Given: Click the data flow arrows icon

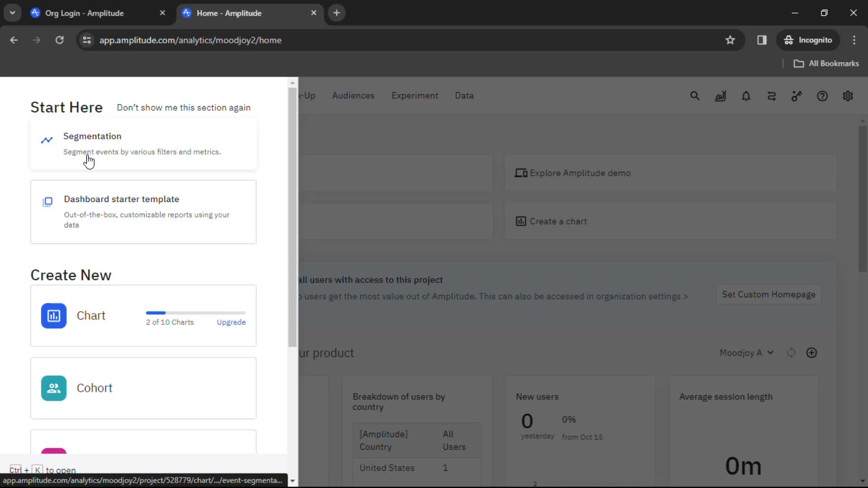Looking at the screenshot, I should tap(772, 96).
